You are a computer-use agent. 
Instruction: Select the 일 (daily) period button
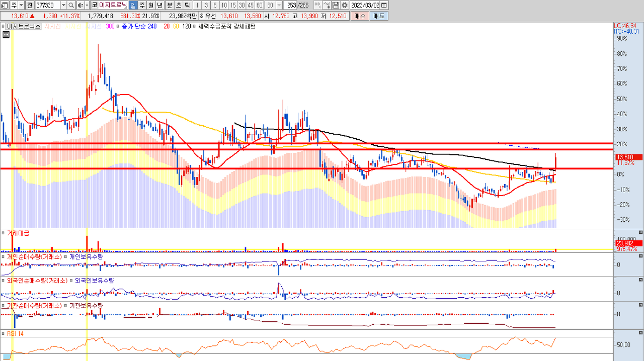tap(133, 5)
